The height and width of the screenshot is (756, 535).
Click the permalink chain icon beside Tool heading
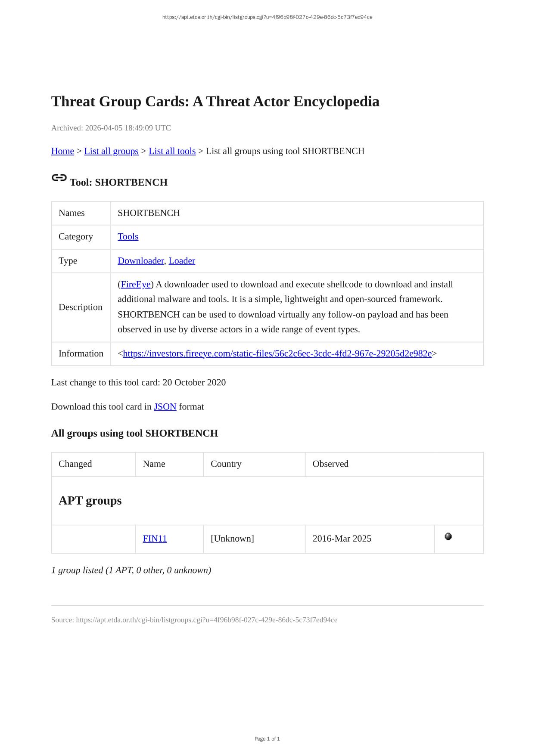coord(59,178)
